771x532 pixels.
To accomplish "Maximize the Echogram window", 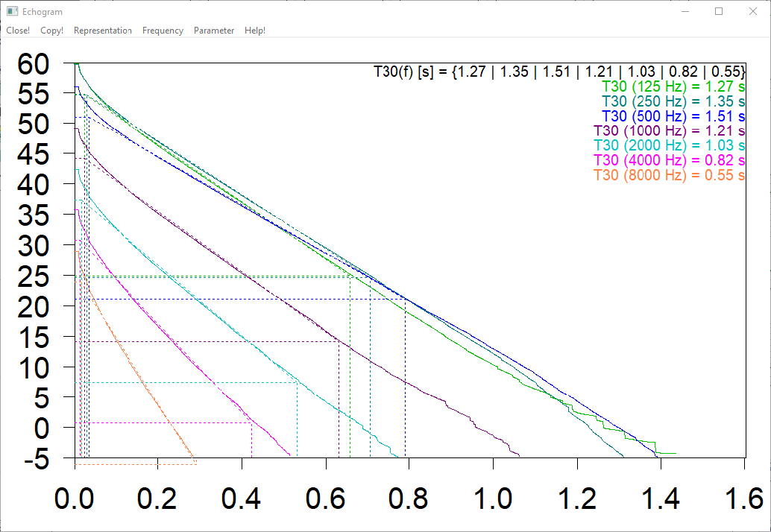I will coord(719,11).
